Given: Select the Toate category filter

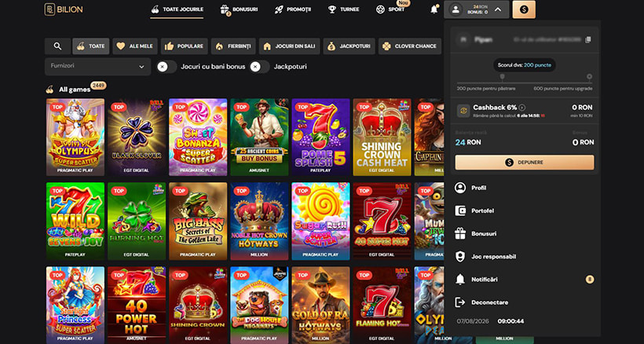Looking at the screenshot, I should 91,46.
